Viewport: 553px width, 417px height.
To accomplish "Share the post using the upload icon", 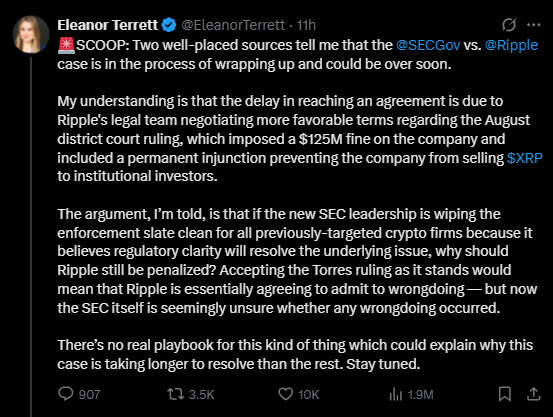I will [534, 394].
